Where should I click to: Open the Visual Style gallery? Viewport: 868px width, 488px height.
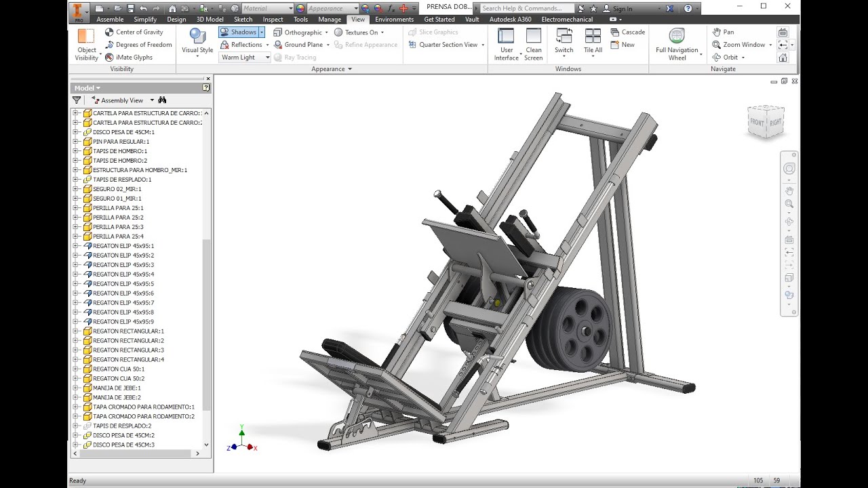click(x=197, y=42)
